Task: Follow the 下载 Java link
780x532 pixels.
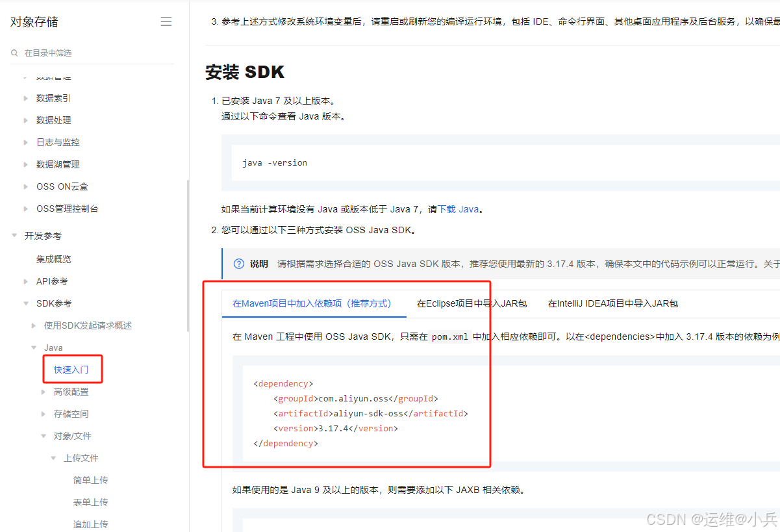Action: [459, 209]
